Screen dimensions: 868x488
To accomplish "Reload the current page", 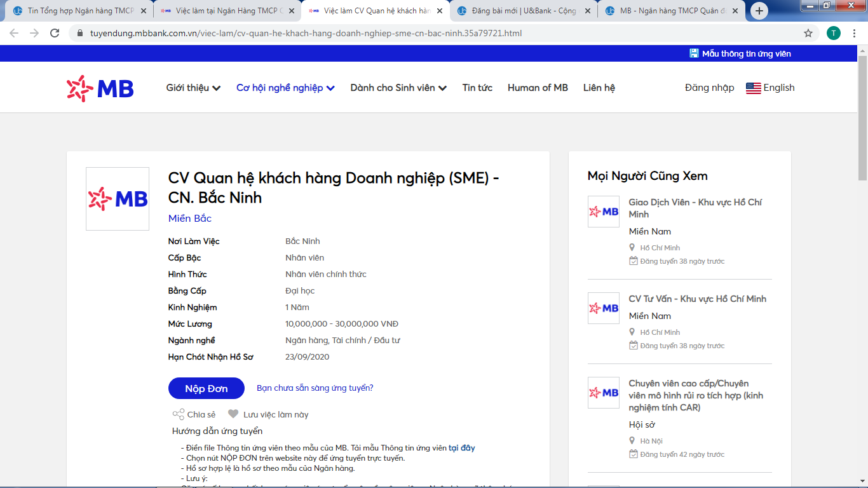I will point(55,33).
